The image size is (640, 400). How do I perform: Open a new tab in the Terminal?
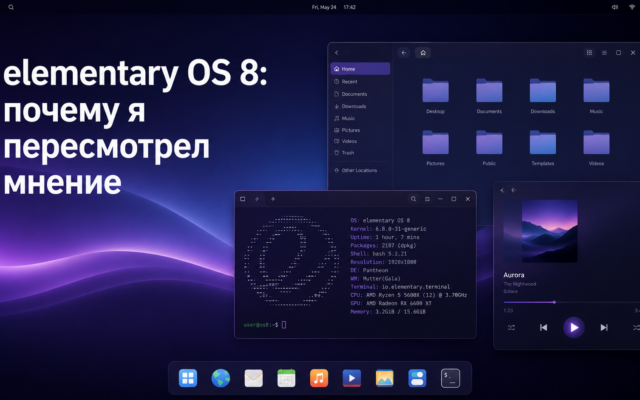(x=273, y=199)
